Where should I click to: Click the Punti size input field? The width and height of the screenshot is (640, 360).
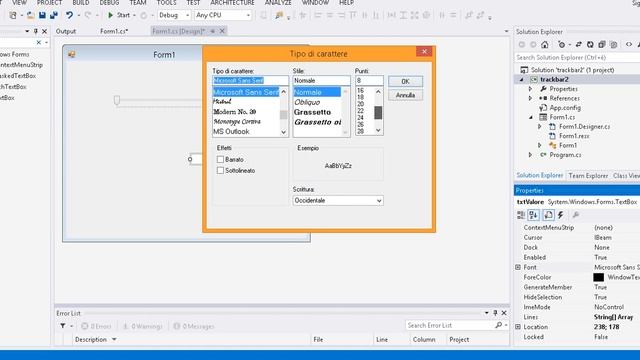[x=369, y=80]
